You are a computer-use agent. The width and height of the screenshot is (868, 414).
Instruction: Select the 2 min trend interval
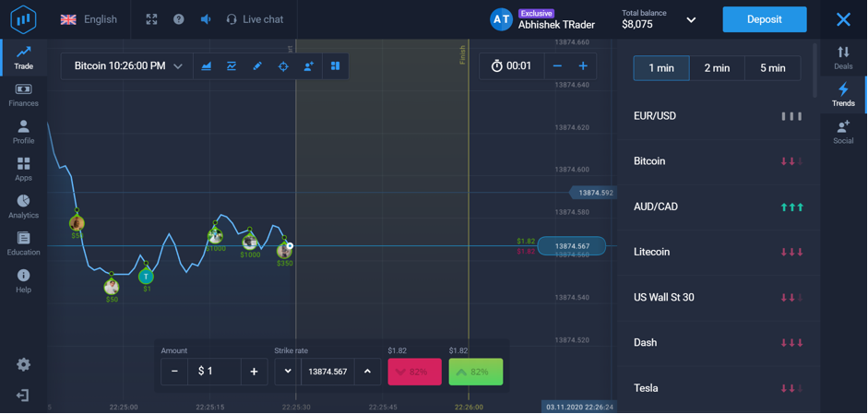pos(717,68)
